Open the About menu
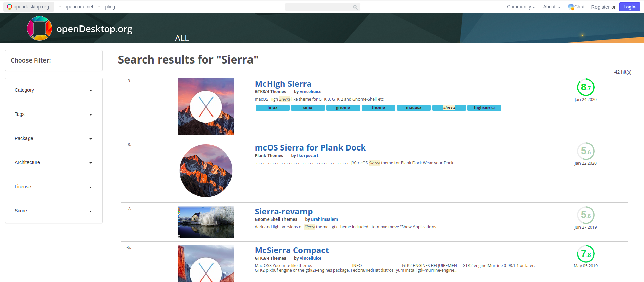 coord(551,7)
